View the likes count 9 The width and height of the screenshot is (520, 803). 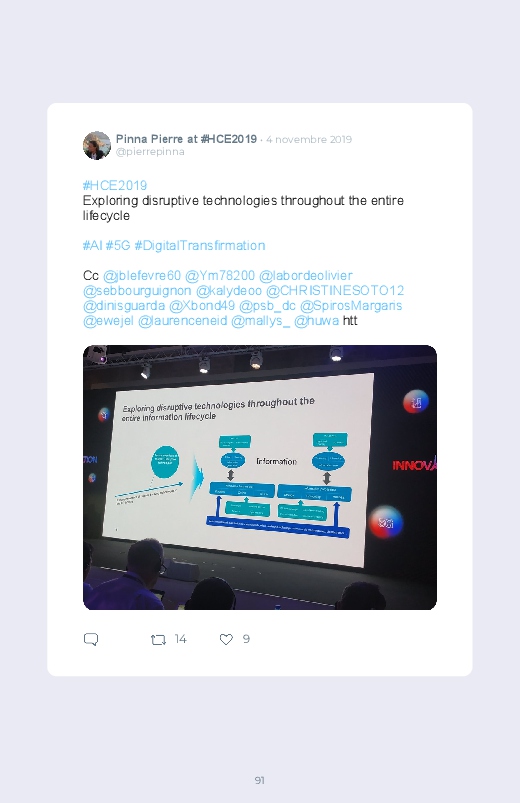click(x=246, y=639)
